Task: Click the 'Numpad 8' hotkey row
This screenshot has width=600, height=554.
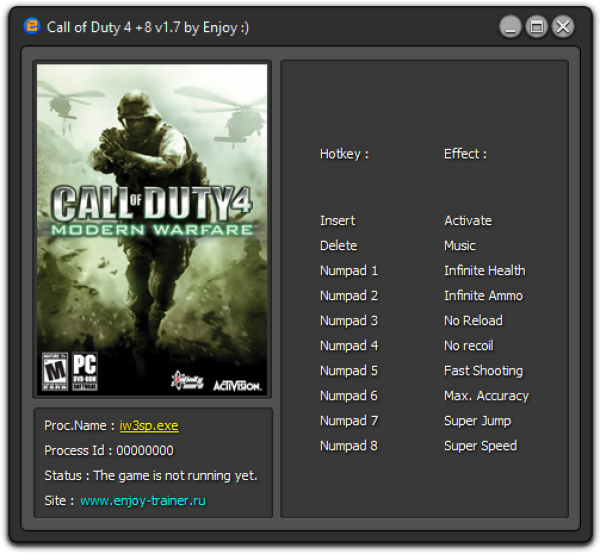Action: point(349,445)
